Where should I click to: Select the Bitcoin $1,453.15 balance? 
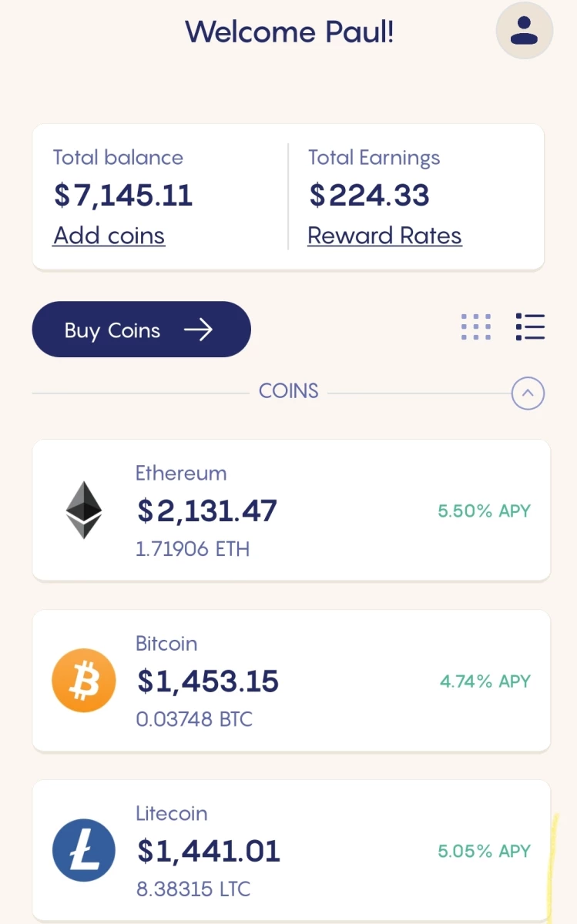point(208,681)
